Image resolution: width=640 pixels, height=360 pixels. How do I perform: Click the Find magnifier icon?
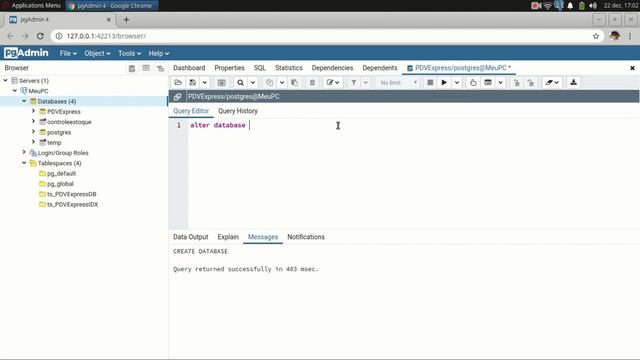click(x=240, y=82)
